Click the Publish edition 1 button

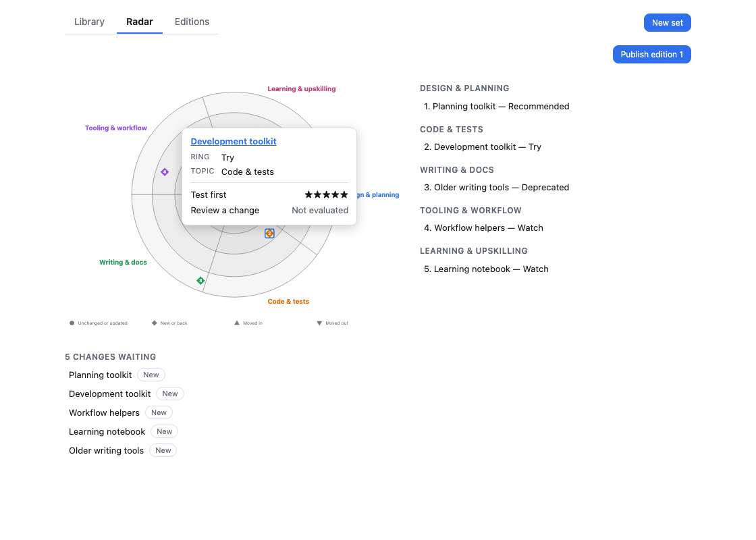[x=652, y=55]
